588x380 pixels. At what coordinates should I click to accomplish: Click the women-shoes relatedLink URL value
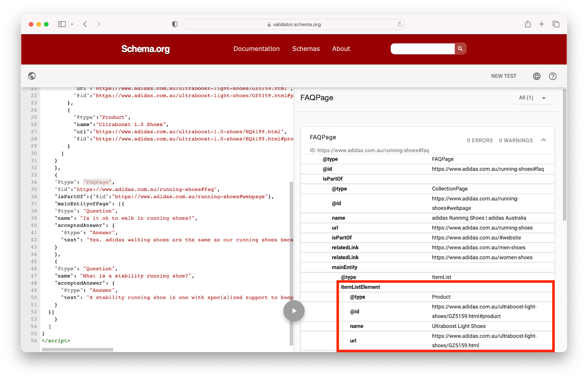click(x=482, y=258)
